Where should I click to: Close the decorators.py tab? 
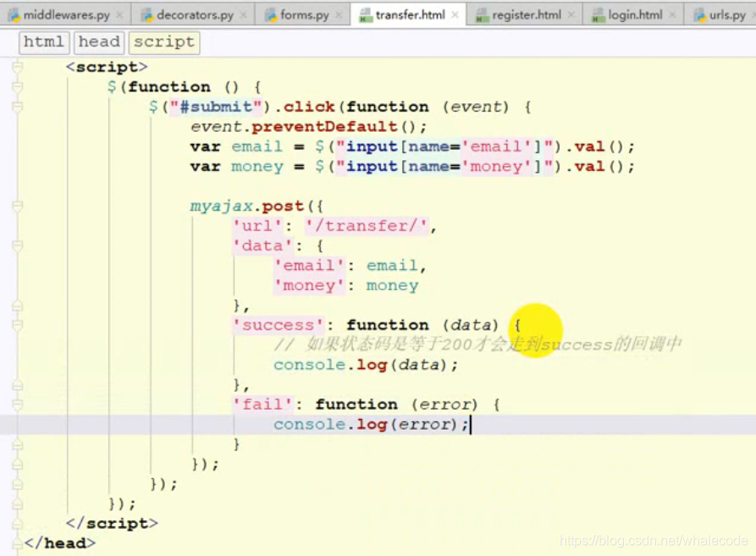coord(244,15)
